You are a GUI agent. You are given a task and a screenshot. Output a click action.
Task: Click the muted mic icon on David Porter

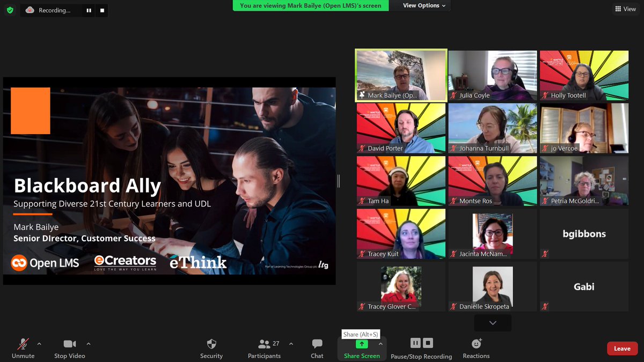(x=362, y=149)
